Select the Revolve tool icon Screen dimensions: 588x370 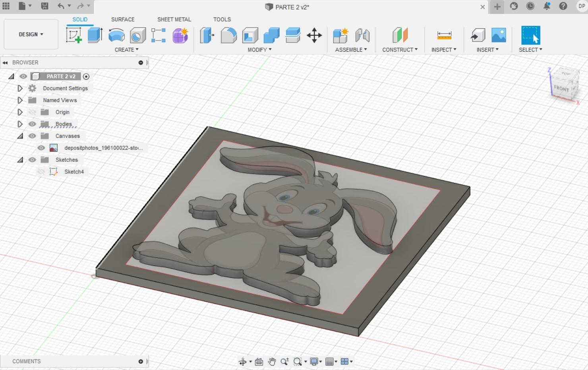(x=116, y=35)
